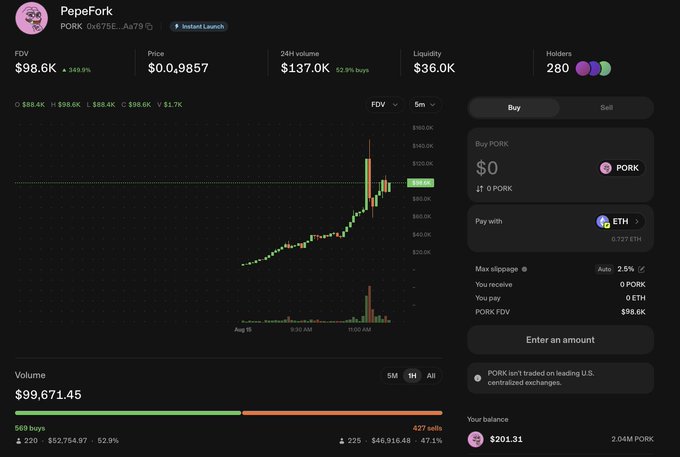Select the 5M volume range
This screenshot has height=457, width=680.
(x=392, y=376)
